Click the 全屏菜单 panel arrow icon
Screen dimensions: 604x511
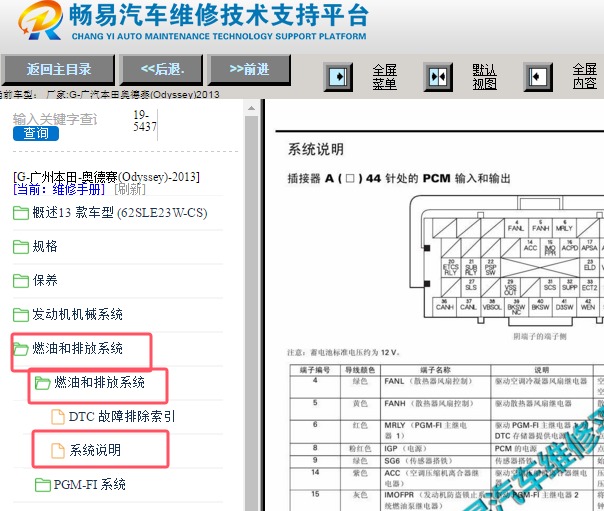click(338, 77)
